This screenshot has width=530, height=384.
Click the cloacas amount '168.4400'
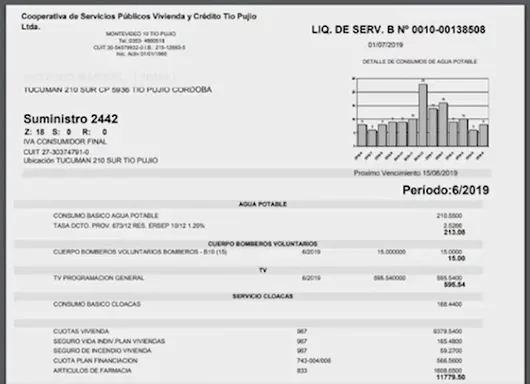click(x=449, y=304)
